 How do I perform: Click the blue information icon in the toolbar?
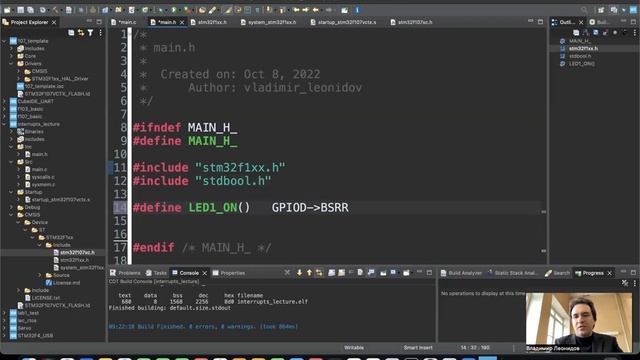click(357, 10)
